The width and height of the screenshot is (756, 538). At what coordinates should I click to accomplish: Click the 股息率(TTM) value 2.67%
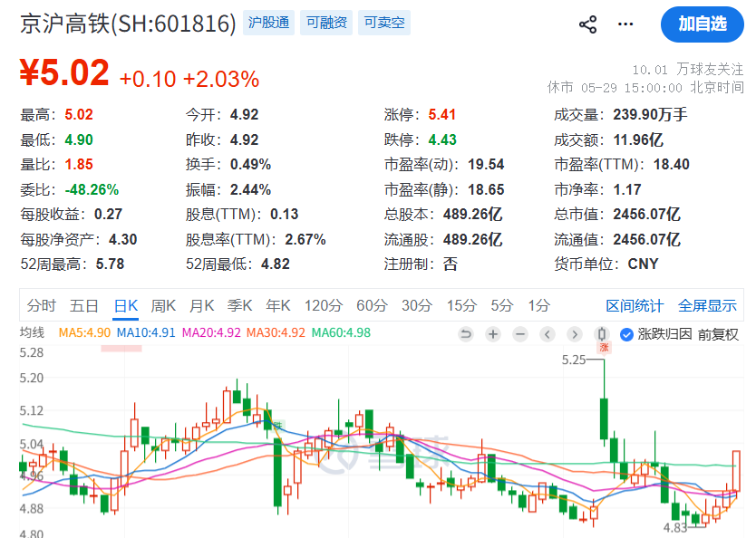pyautogui.click(x=305, y=239)
